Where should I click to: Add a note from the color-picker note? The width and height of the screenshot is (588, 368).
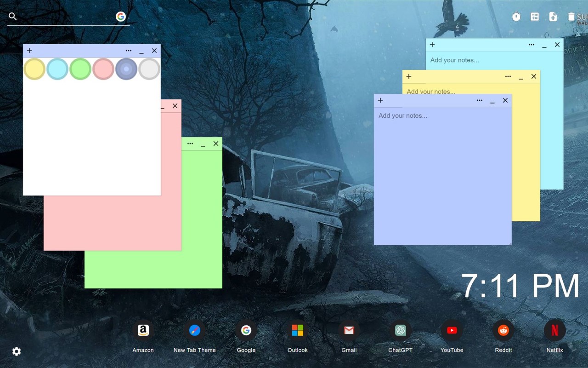[x=29, y=51]
